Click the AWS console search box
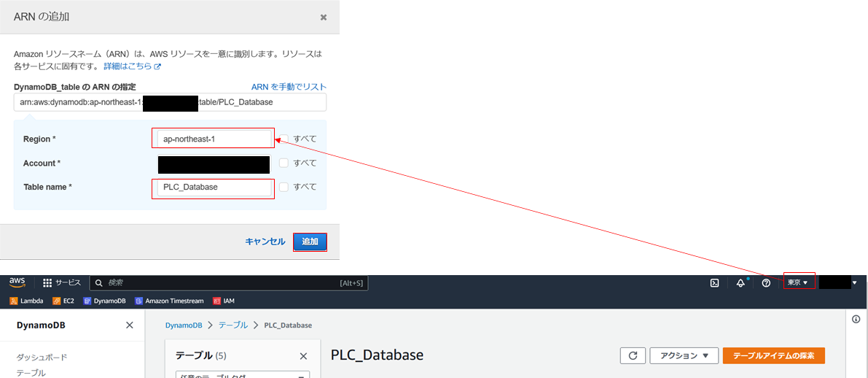 pyautogui.click(x=229, y=282)
